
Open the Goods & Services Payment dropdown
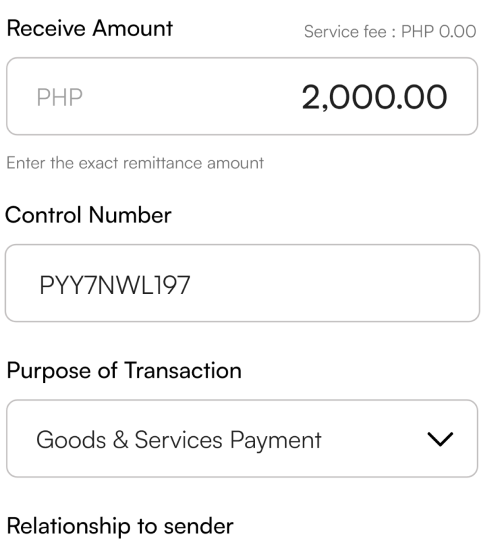(242, 439)
